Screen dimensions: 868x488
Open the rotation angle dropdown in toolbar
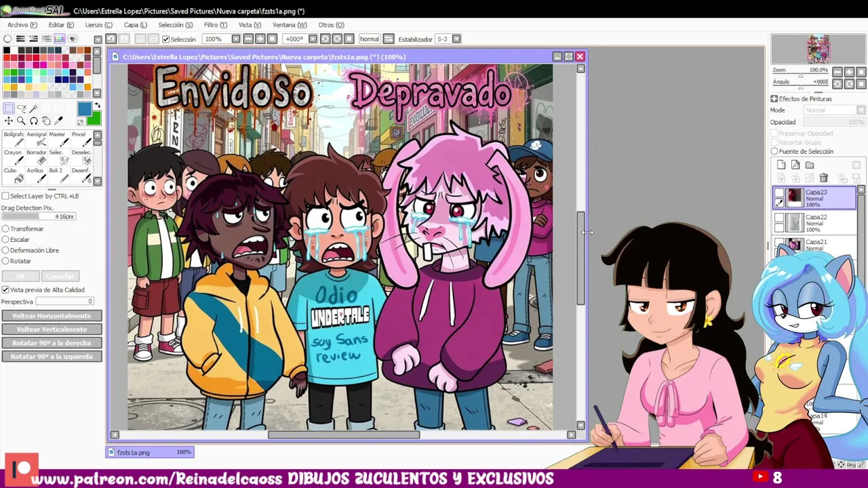coord(313,39)
